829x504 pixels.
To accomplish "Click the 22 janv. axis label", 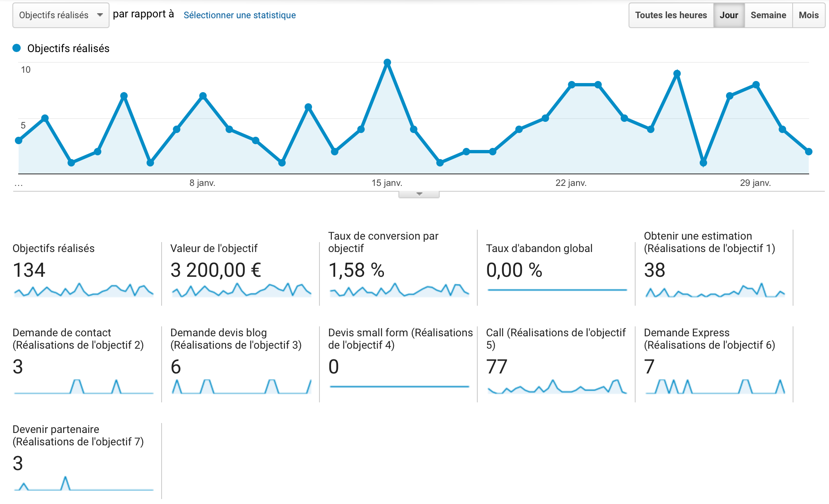I will [x=571, y=183].
